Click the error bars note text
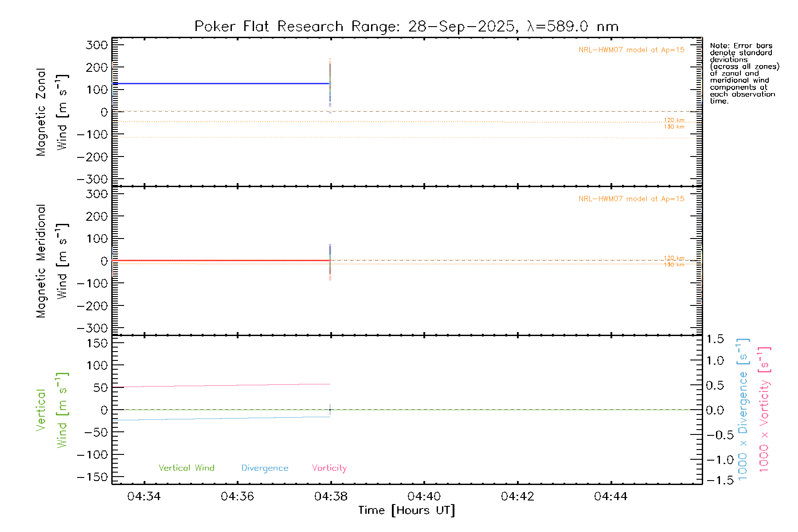798x532 pixels. point(744,73)
